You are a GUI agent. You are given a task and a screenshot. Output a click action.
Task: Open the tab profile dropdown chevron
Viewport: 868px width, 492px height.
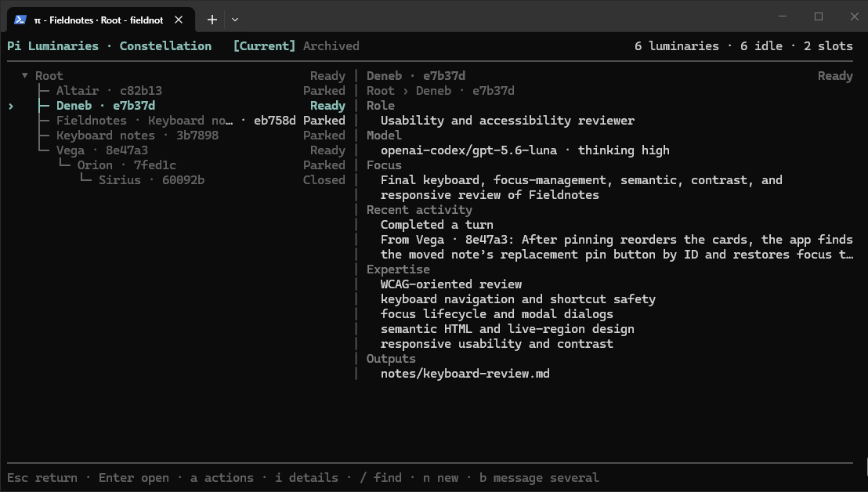point(235,20)
